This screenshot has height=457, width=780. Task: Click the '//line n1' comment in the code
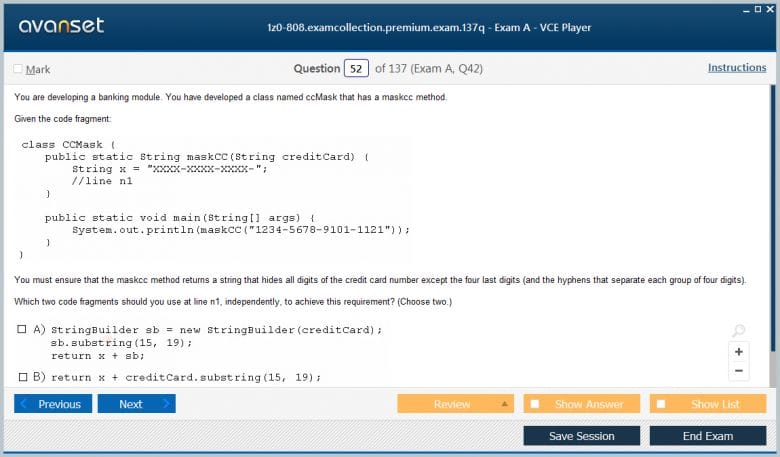(102, 181)
